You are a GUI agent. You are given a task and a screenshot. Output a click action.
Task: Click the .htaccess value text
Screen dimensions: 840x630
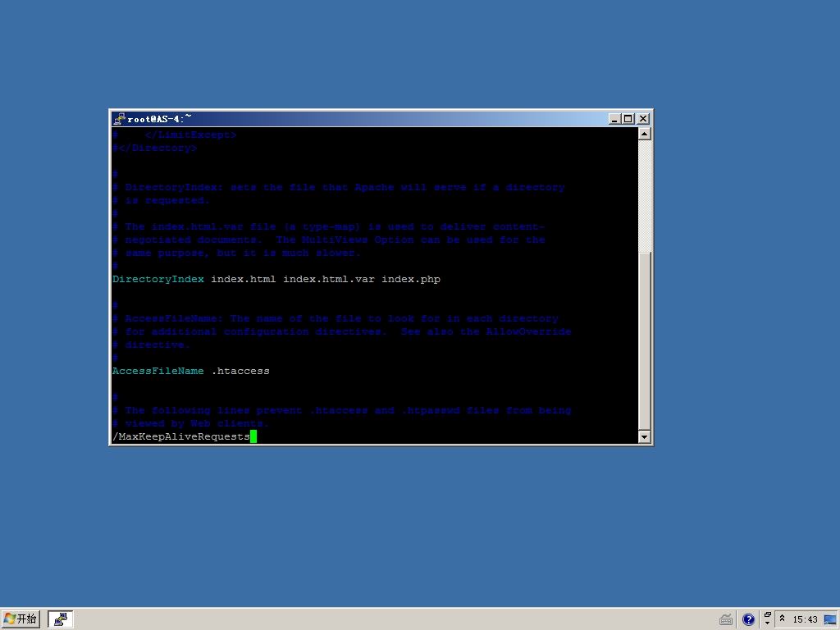pyautogui.click(x=240, y=371)
